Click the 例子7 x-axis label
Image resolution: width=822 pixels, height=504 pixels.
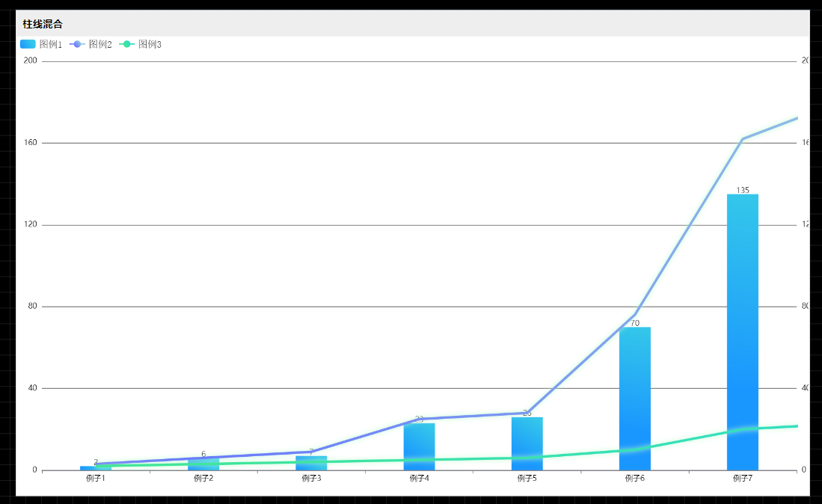click(742, 479)
